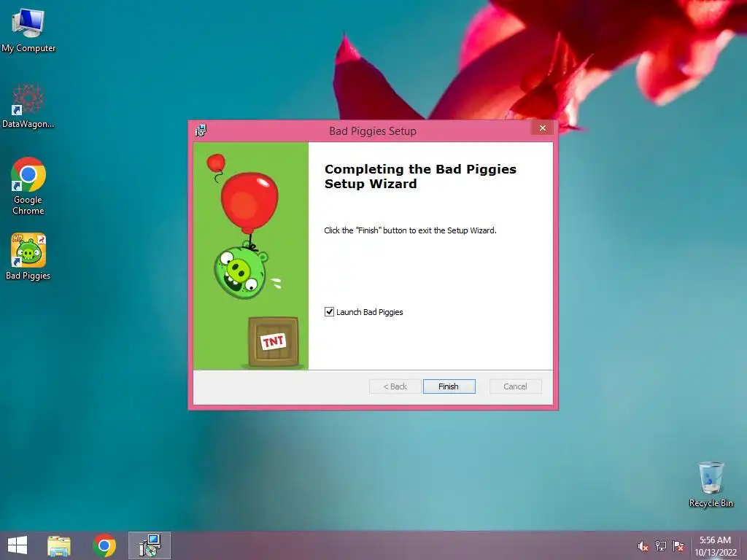Viewport: 747px width, 560px height.
Task: Open the network status tray icon
Action: click(661, 546)
